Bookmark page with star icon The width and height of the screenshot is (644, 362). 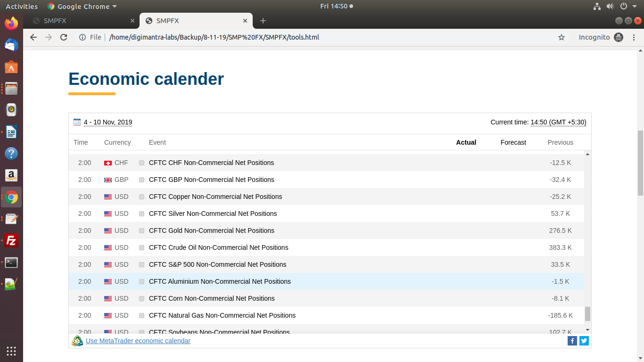click(x=561, y=37)
